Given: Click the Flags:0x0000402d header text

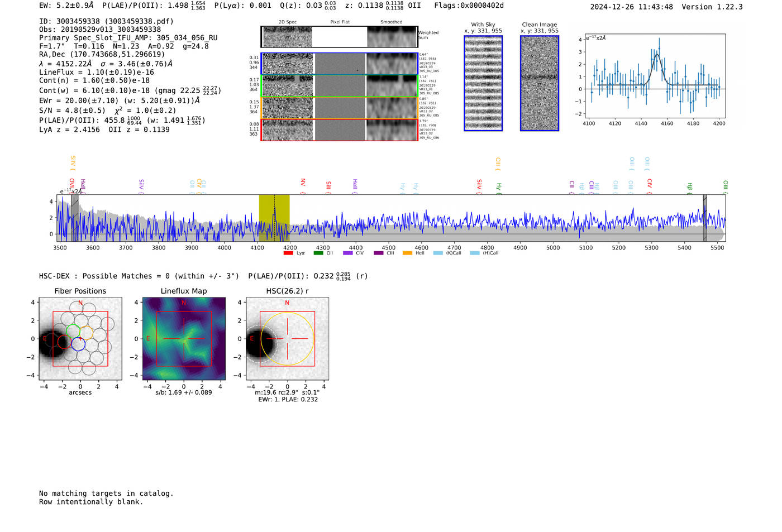Looking at the screenshot, I should 469,6.
